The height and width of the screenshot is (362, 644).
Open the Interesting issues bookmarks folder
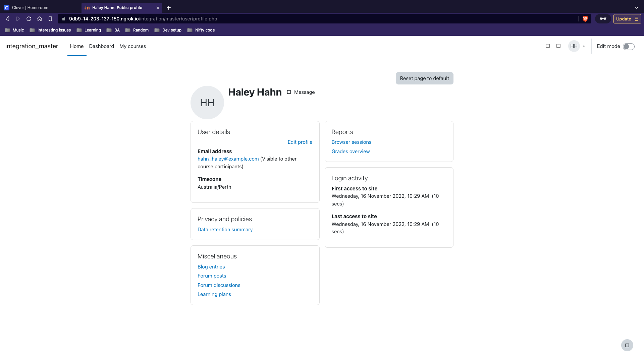(x=50, y=30)
